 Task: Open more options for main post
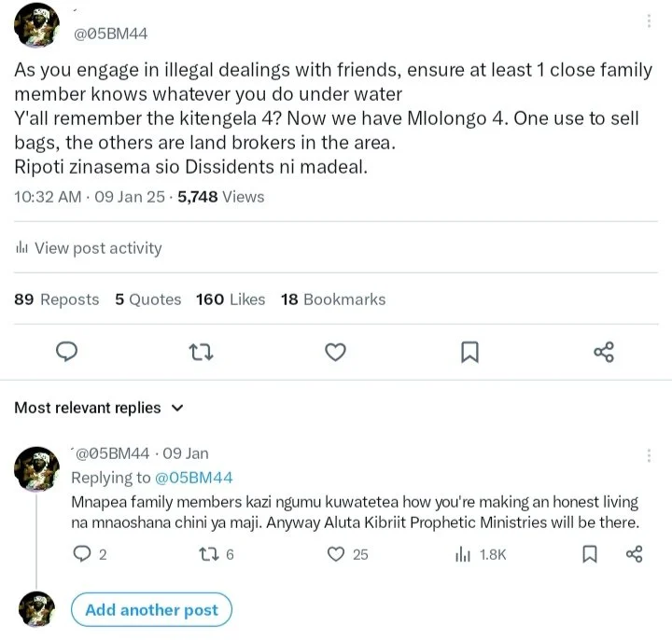pos(649,21)
